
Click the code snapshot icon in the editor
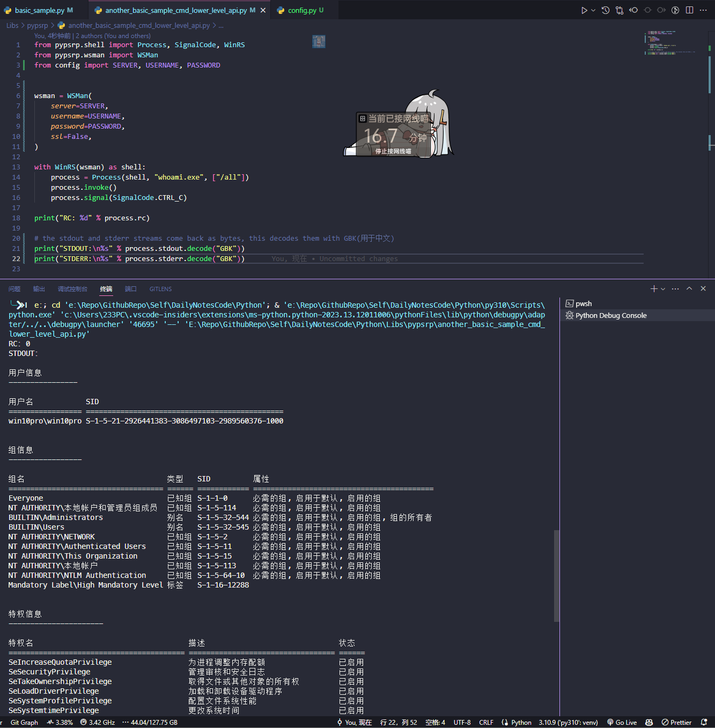pos(319,41)
